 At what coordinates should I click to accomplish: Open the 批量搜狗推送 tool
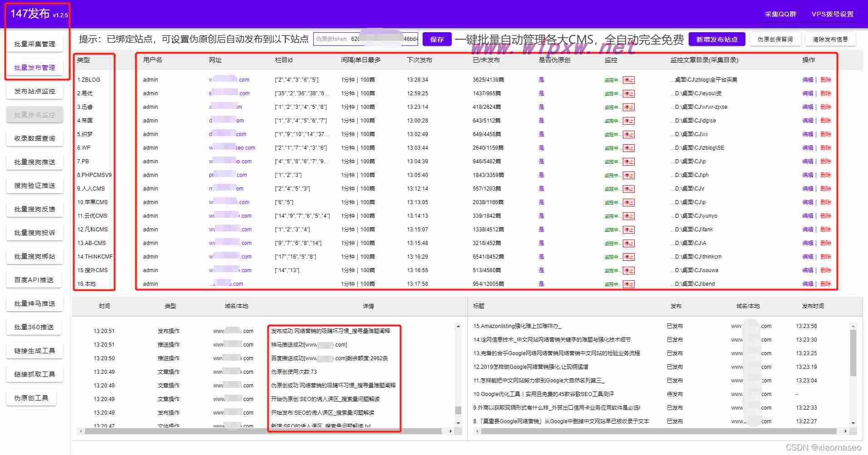tap(35, 162)
